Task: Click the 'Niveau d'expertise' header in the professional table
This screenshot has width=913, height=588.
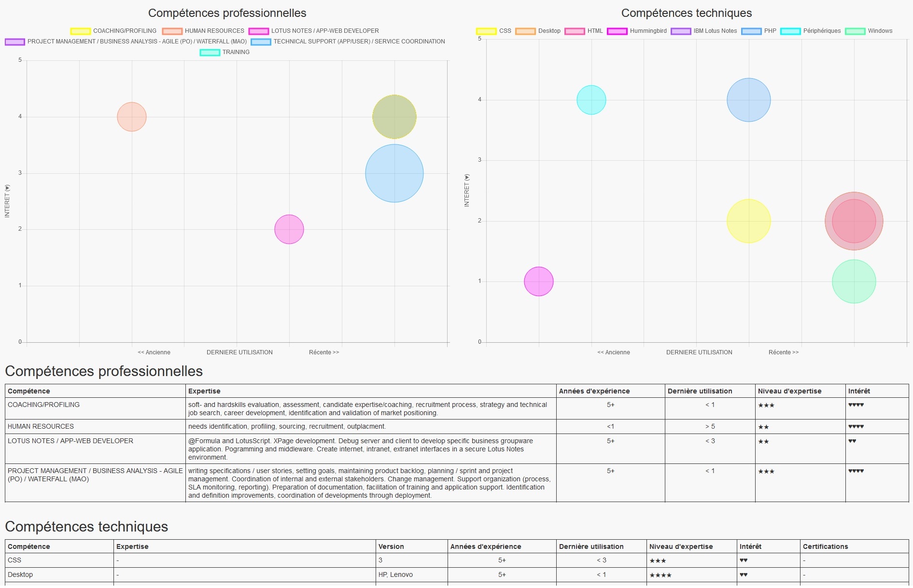Action: click(x=790, y=391)
